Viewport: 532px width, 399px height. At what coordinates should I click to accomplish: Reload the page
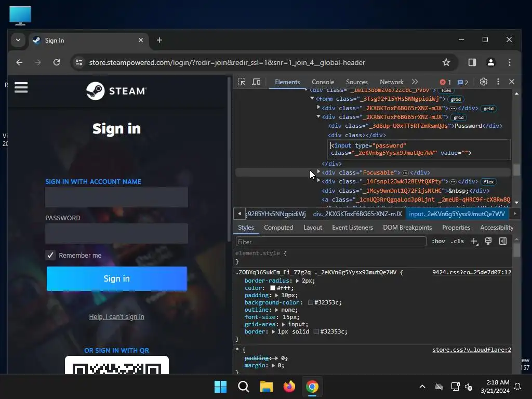tap(57, 62)
